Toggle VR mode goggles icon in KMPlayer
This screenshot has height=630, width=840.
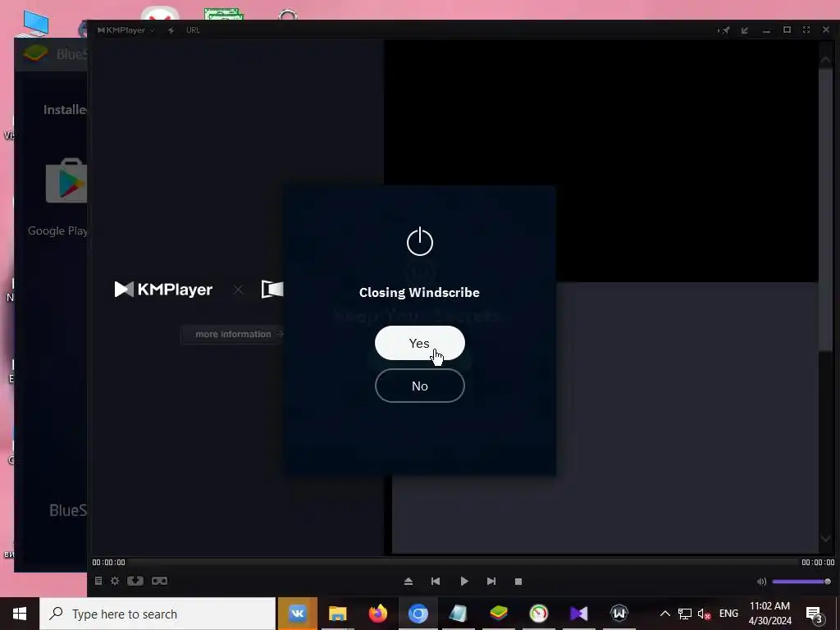[160, 581]
